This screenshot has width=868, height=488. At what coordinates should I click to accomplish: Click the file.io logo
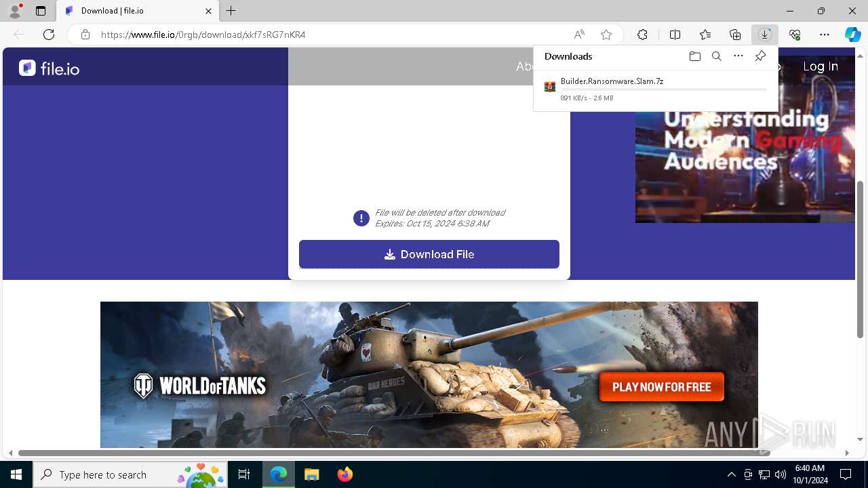(49, 68)
